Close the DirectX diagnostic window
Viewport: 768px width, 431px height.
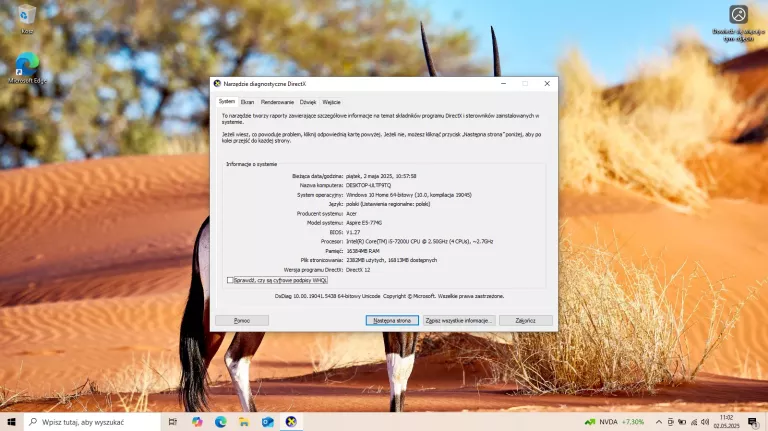pos(547,84)
